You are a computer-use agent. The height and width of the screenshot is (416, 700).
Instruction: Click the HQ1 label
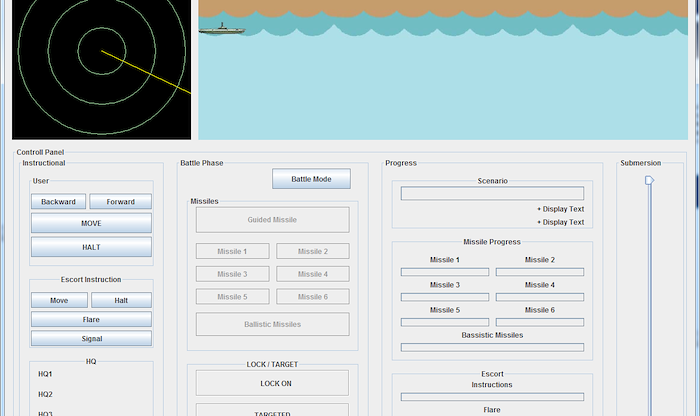(45, 374)
